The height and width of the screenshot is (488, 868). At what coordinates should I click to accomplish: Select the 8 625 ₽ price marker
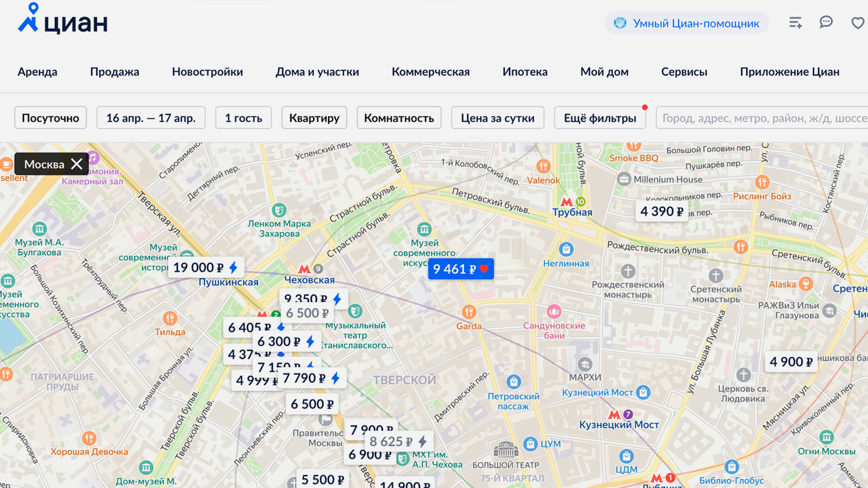click(399, 442)
